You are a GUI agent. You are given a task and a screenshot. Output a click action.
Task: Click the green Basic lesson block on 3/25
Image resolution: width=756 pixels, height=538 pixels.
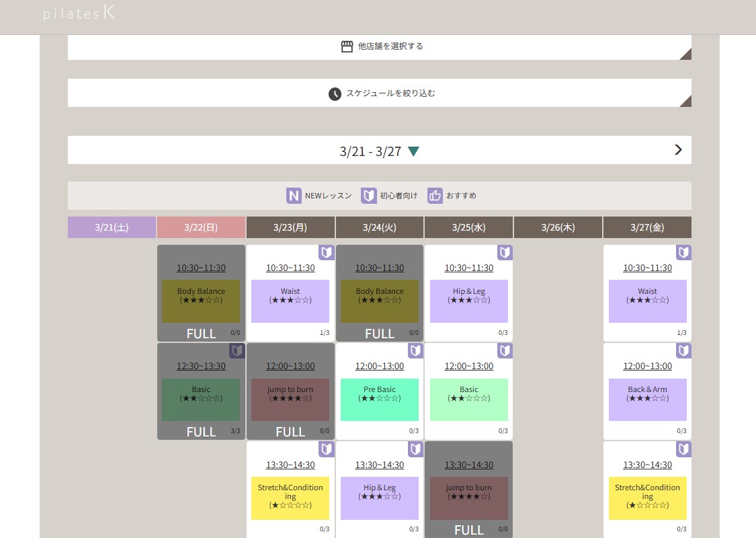tap(468, 399)
